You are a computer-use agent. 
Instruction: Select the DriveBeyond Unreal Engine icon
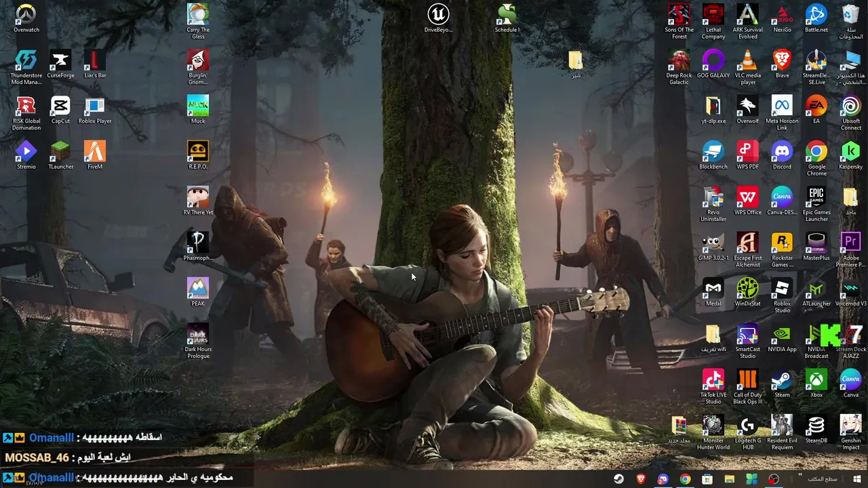tap(438, 18)
